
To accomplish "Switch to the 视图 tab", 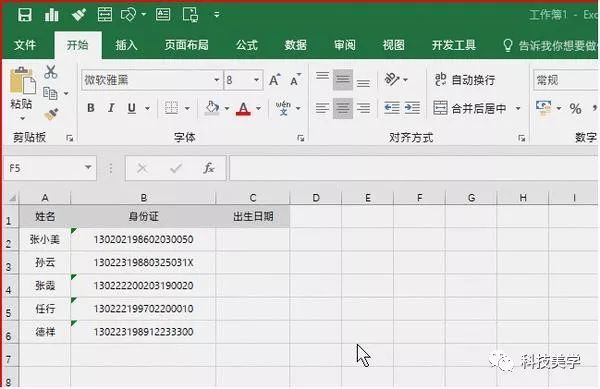I will 394,45.
